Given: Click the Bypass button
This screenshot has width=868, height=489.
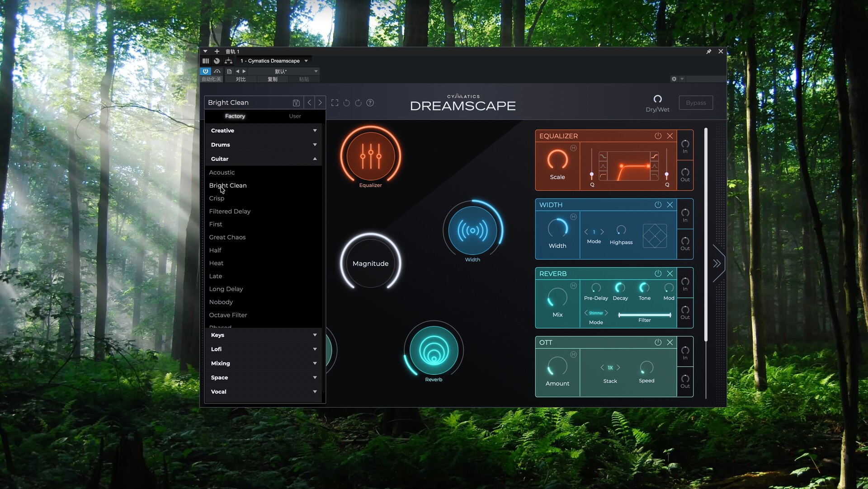Looking at the screenshot, I should pyautogui.click(x=695, y=103).
